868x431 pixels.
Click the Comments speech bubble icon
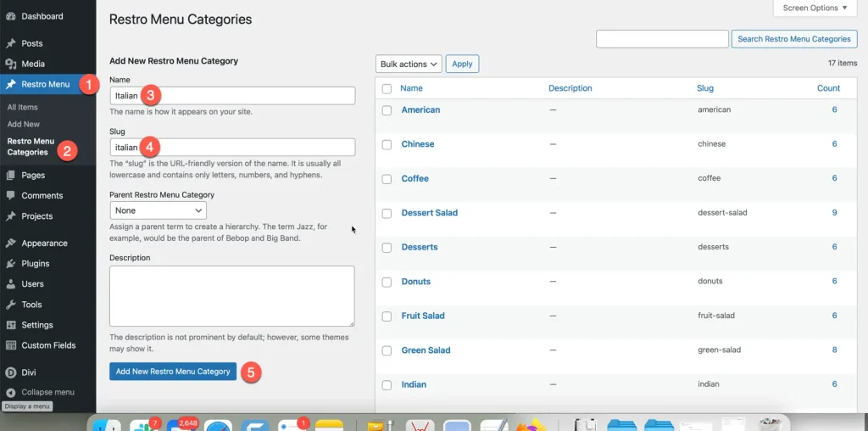10,195
